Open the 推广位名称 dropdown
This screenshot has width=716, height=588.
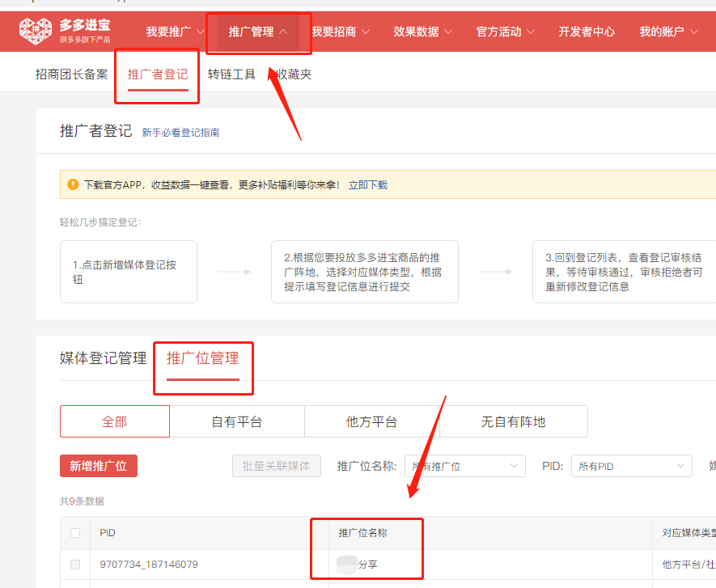click(x=465, y=466)
